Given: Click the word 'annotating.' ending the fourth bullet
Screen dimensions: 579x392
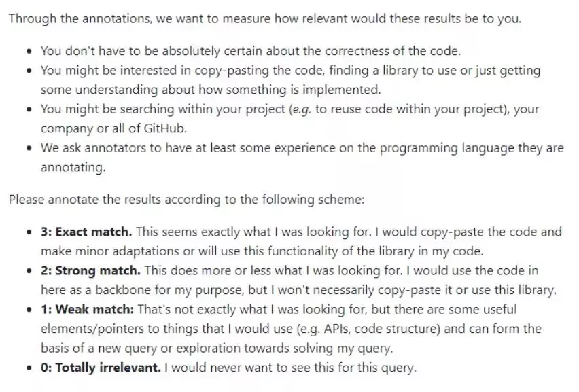Looking at the screenshot, I should click(73, 168).
